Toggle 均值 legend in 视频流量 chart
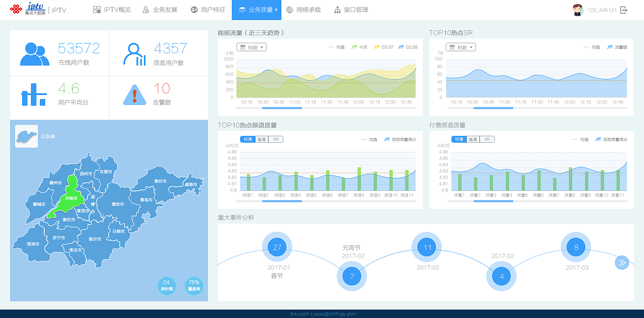Image resolution: width=644 pixels, height=318 pixels. click(x=337, y=47)
